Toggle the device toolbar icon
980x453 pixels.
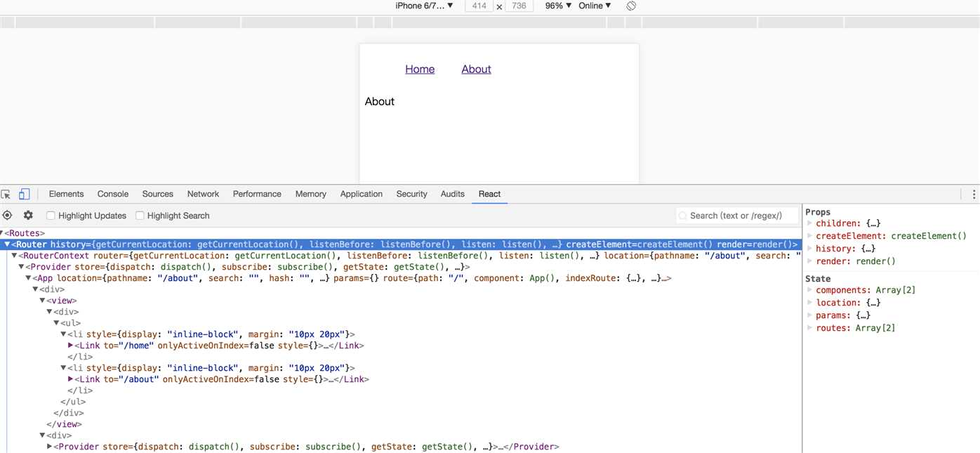24,195
